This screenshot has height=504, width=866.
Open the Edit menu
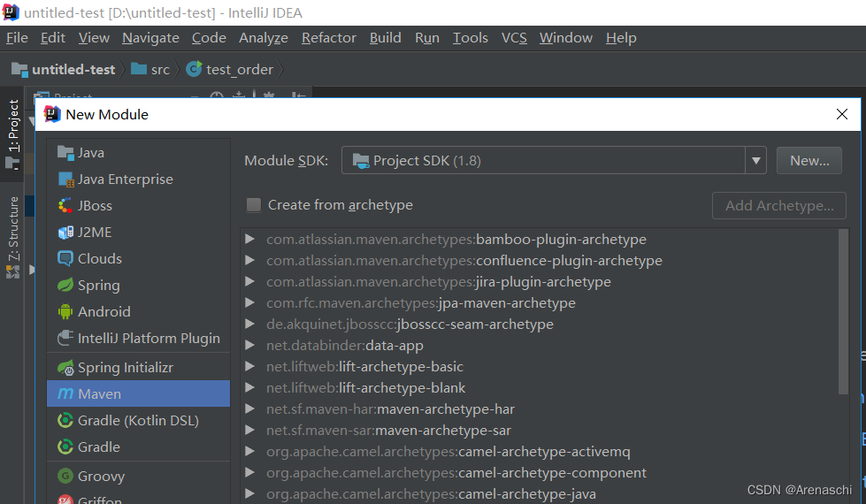53,38
